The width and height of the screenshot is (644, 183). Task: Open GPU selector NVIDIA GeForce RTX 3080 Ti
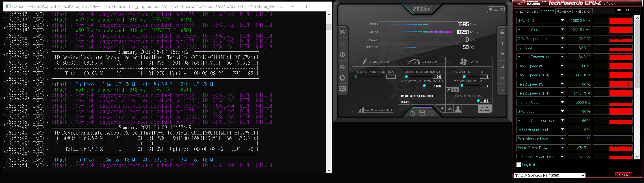coord(550,175)
